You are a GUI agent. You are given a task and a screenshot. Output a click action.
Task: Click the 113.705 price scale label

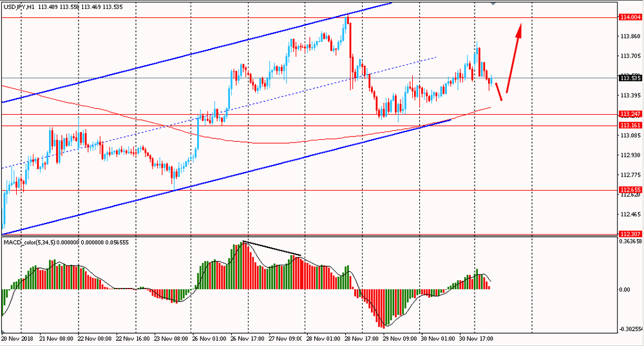(x=630, y=56)
